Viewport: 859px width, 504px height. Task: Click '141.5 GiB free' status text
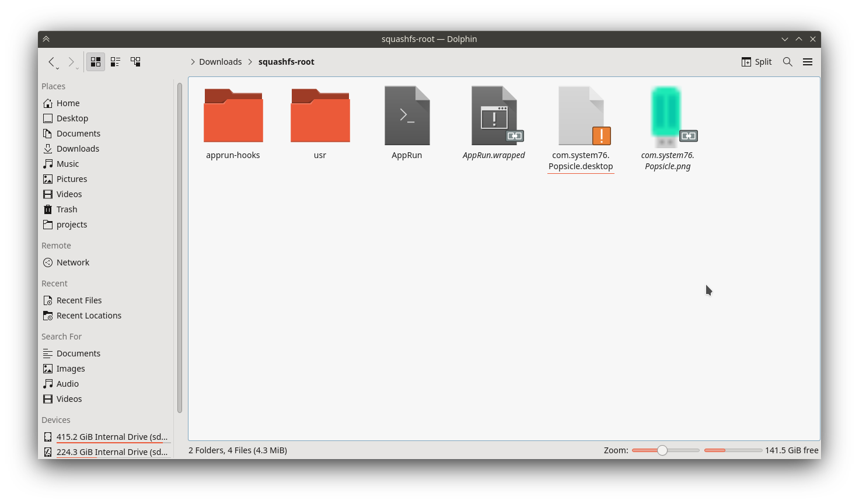[x=791, y=450]
